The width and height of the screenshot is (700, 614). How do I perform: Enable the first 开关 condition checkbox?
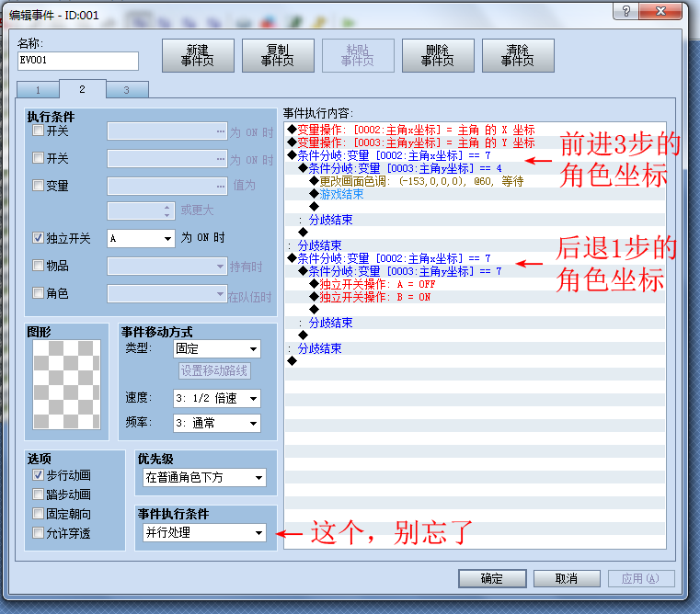[39, 131]
